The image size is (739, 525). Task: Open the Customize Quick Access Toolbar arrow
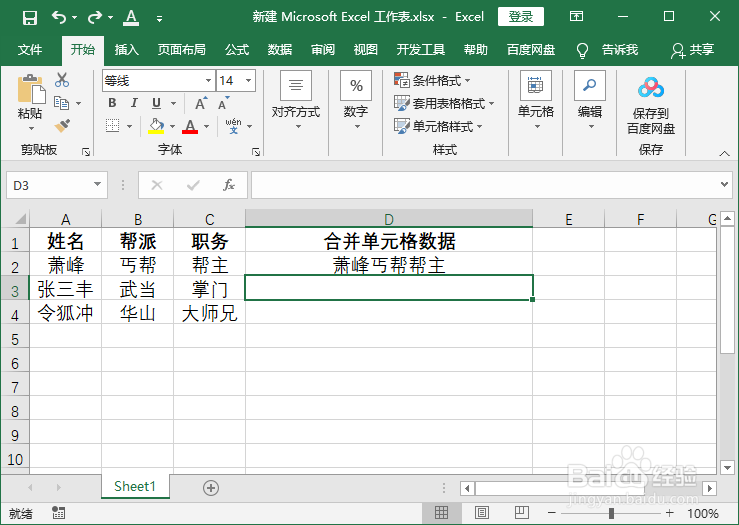tap(159, 18)
